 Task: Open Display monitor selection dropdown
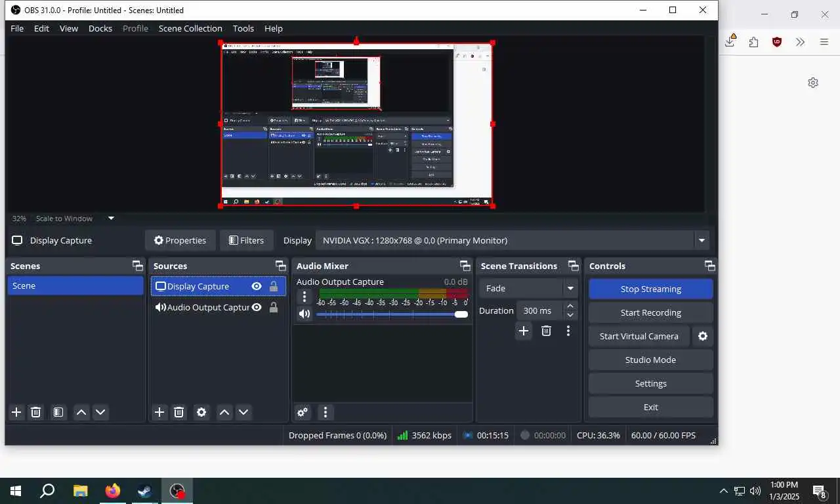[512, 240]
